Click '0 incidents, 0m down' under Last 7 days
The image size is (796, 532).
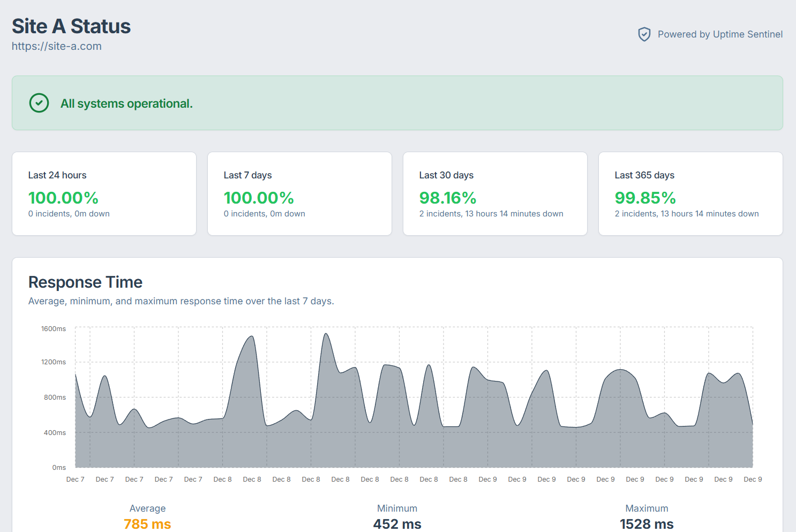tap(265, 214)
